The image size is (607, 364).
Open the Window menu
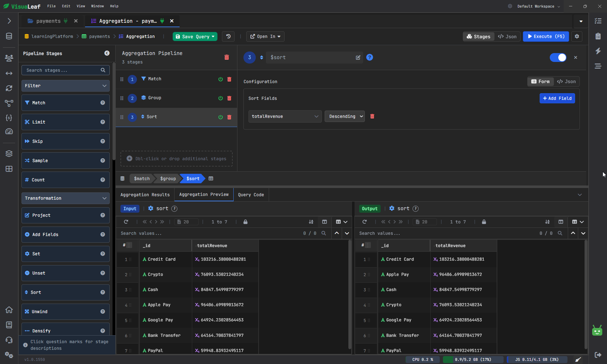[x=97, y=6]
